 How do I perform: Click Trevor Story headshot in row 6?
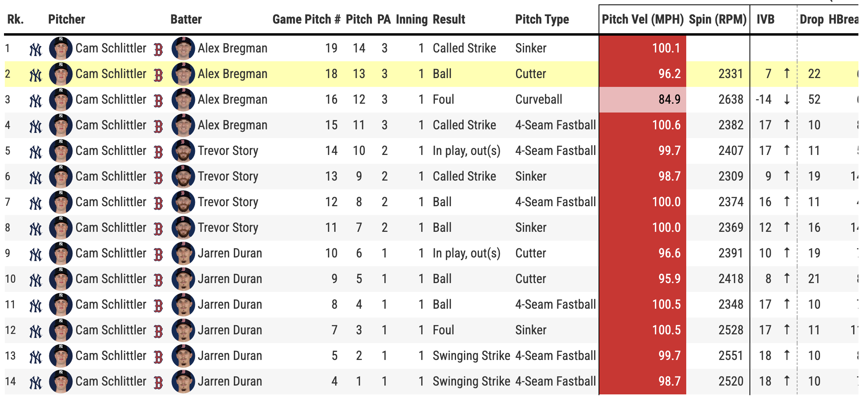183,177
